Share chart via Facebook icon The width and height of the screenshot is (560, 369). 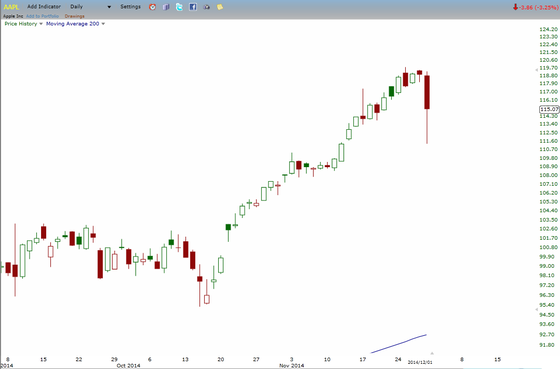pos(193,7)
